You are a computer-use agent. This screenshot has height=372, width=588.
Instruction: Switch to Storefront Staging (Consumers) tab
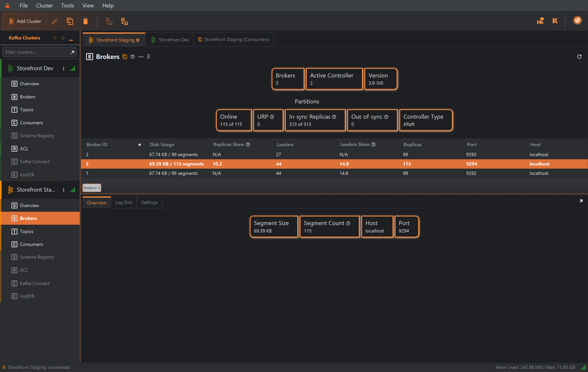coord(234,39)
